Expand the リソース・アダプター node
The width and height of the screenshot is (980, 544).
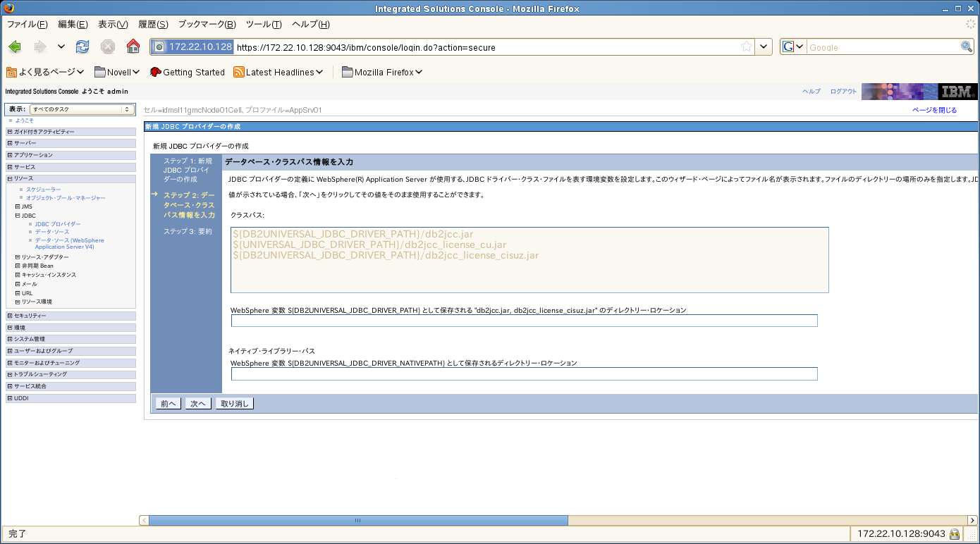pos(18,257)
